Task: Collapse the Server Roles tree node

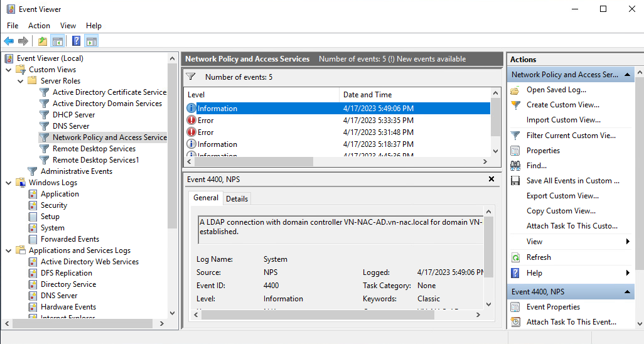Action: 21,81
